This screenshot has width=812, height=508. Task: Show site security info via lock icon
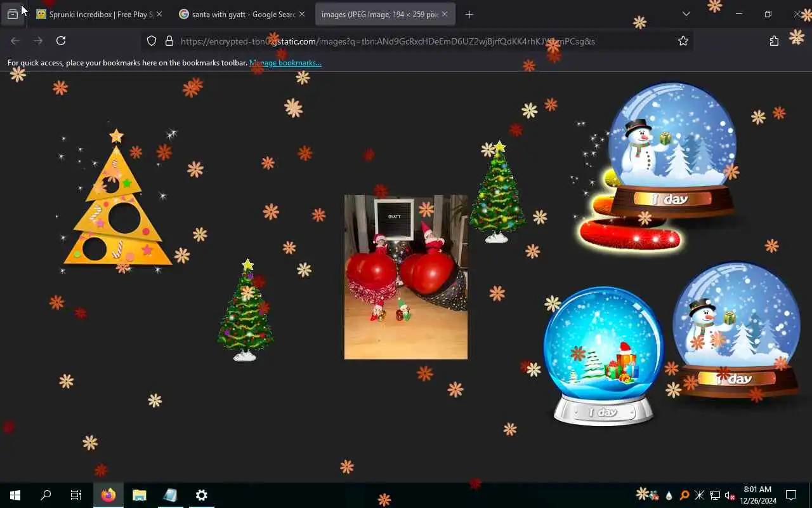tap(169, 41)
